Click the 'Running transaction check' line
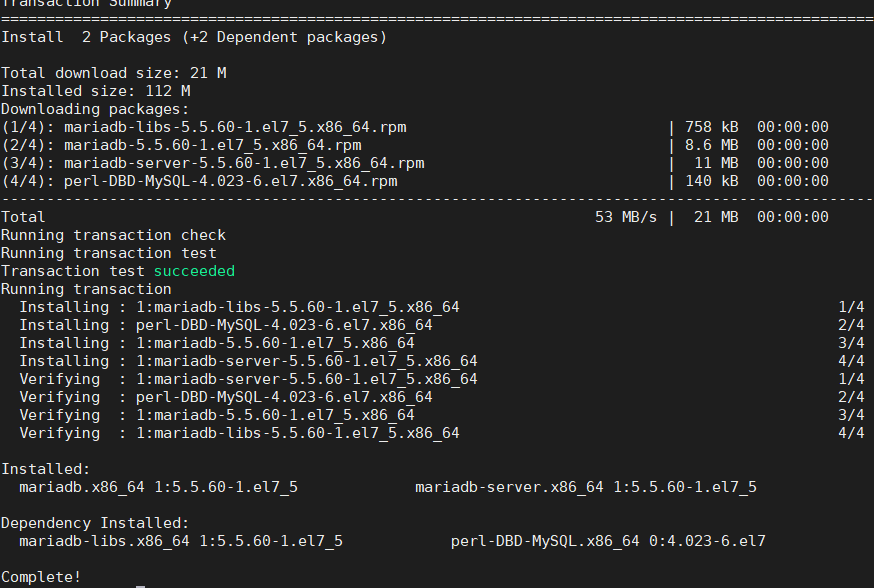The image size is (874, 588). 114,235
